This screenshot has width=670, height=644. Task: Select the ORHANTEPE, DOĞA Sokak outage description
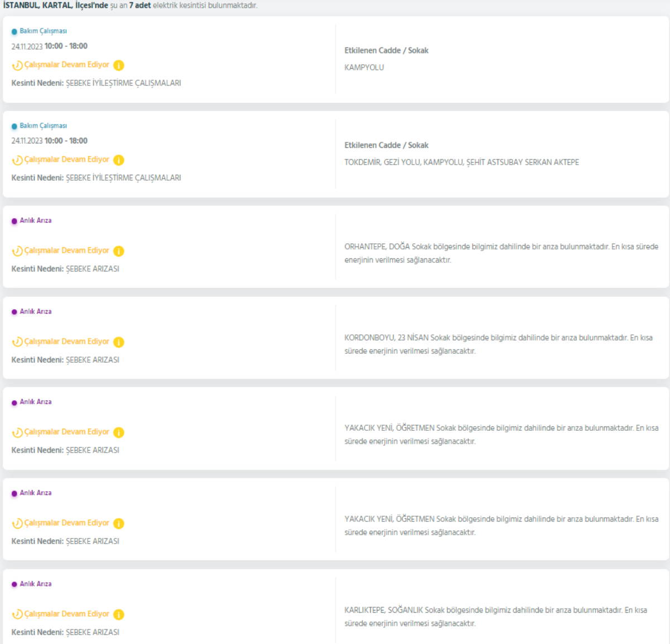pyautogui.click(x=501, y=253)
